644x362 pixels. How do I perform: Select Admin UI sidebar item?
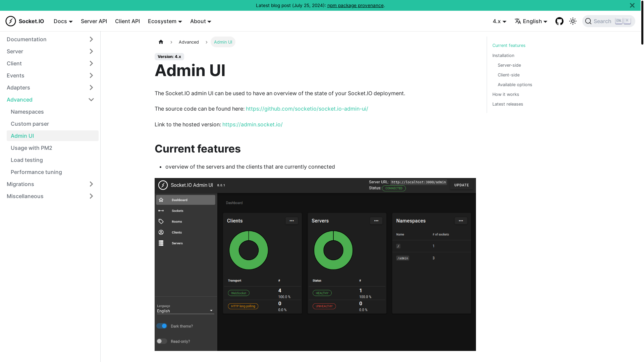53,136
